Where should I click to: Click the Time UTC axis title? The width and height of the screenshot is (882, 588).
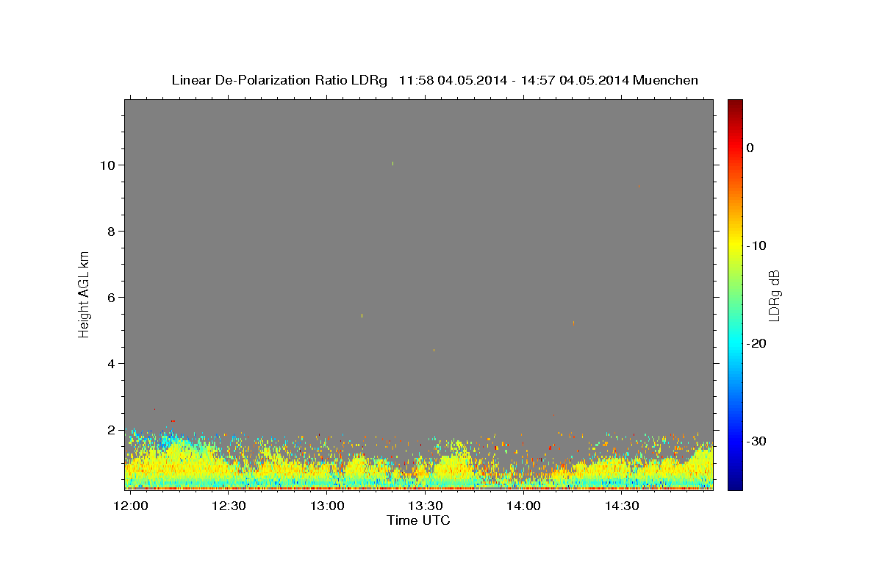pos(418,520)
